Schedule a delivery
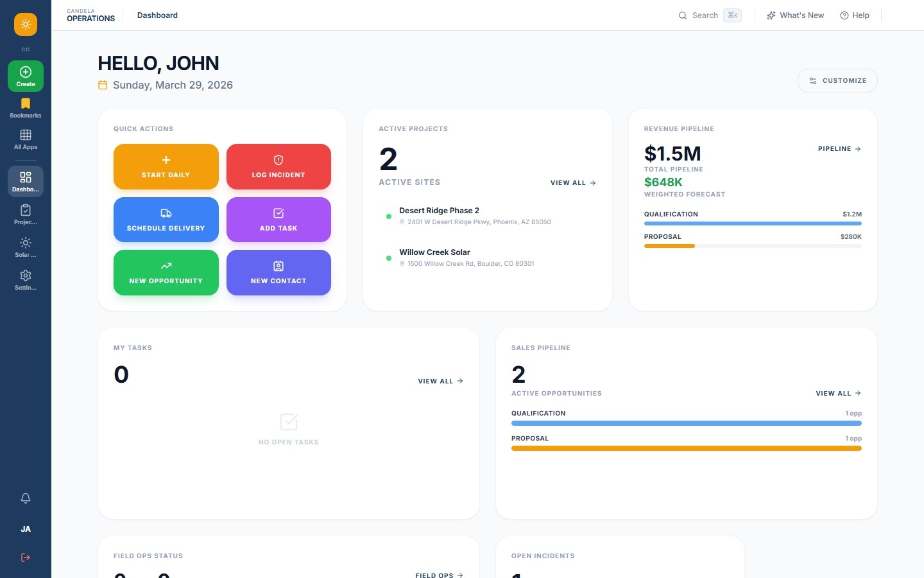Image resolution: width=924 pixels, height=578 pixels. [166, 220]
